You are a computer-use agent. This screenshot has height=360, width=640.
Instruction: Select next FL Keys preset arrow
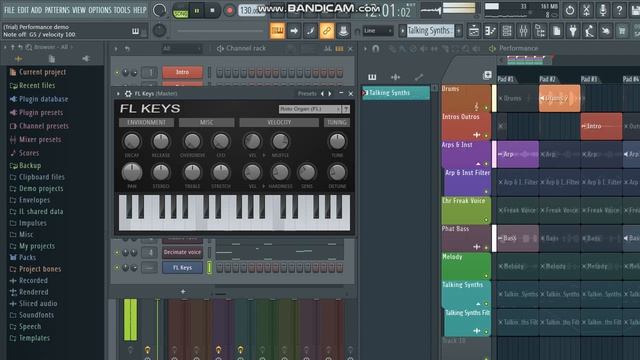(330, 93)
